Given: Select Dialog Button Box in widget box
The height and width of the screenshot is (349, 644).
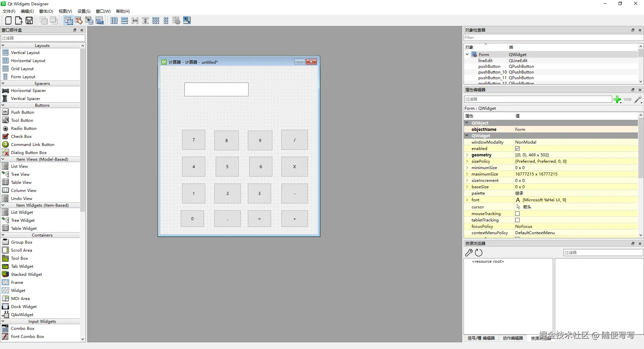Looking at the screenshot, I should [29, 152].
